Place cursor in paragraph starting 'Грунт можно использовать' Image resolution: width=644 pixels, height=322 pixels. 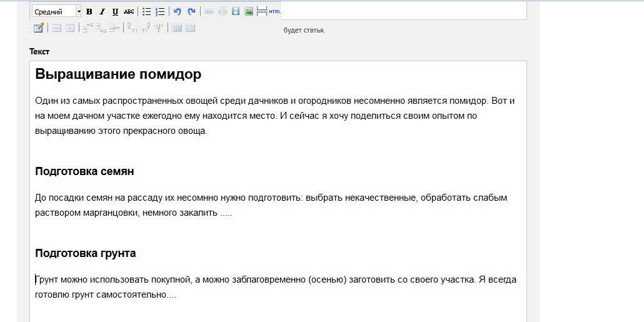pyautogui.click(x=276, y=287)
